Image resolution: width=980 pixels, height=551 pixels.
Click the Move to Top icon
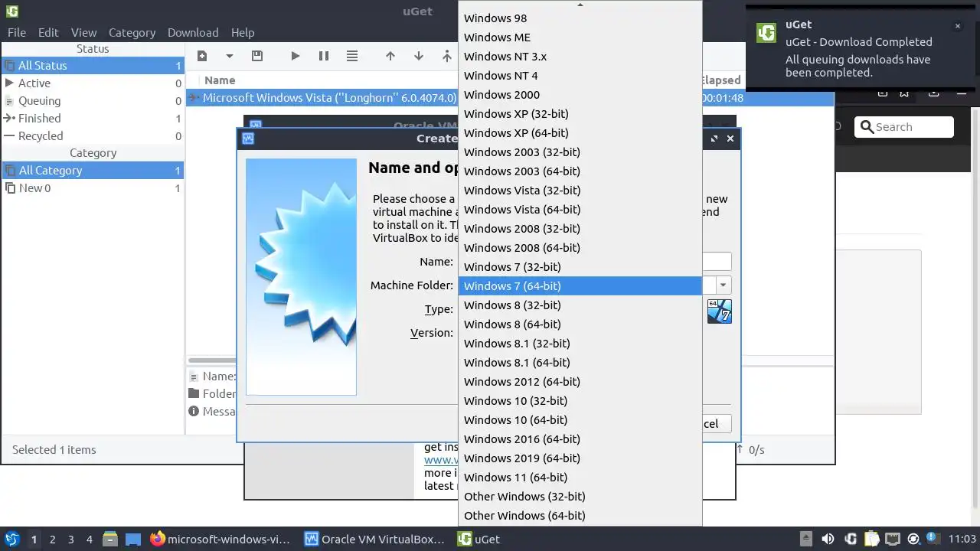pos(447,56)
